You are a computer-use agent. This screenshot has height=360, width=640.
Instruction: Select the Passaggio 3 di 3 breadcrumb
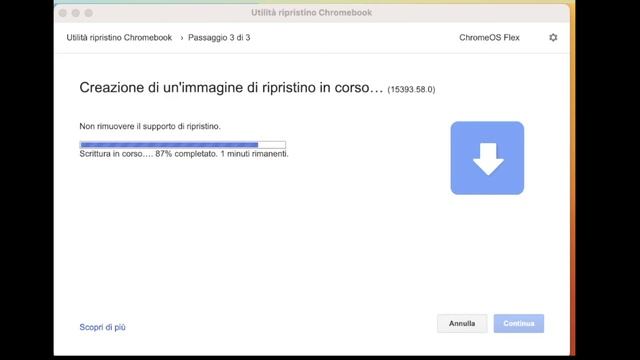[219, 38]
